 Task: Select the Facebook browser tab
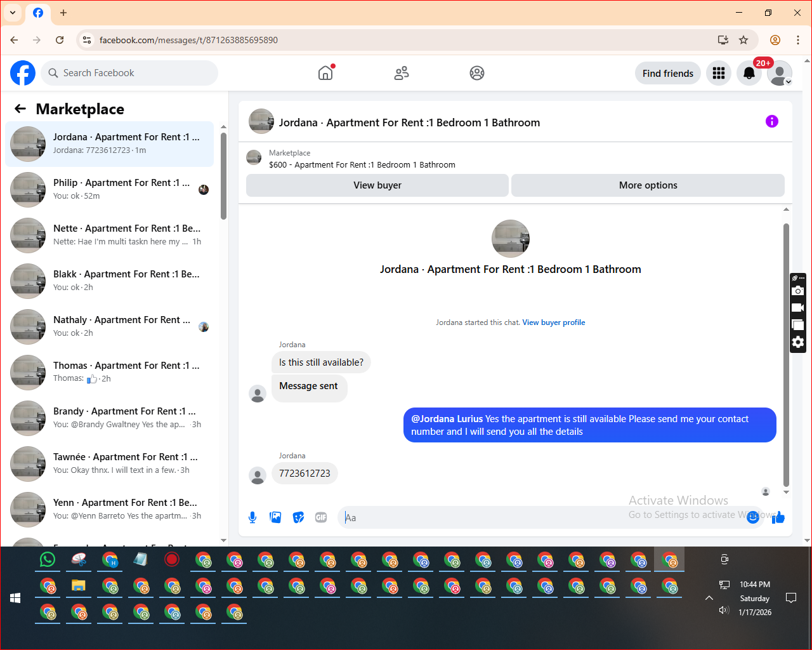click(x=38, y=13)
